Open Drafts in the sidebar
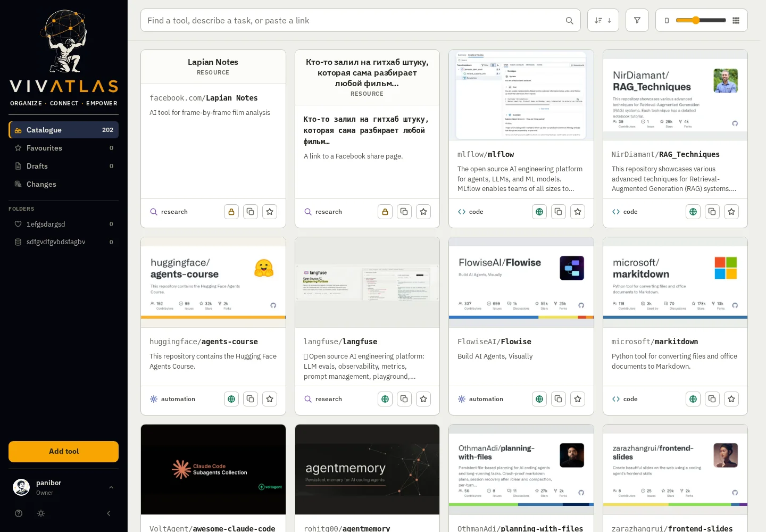The image size is (766, 532). (x=64, y=166)
